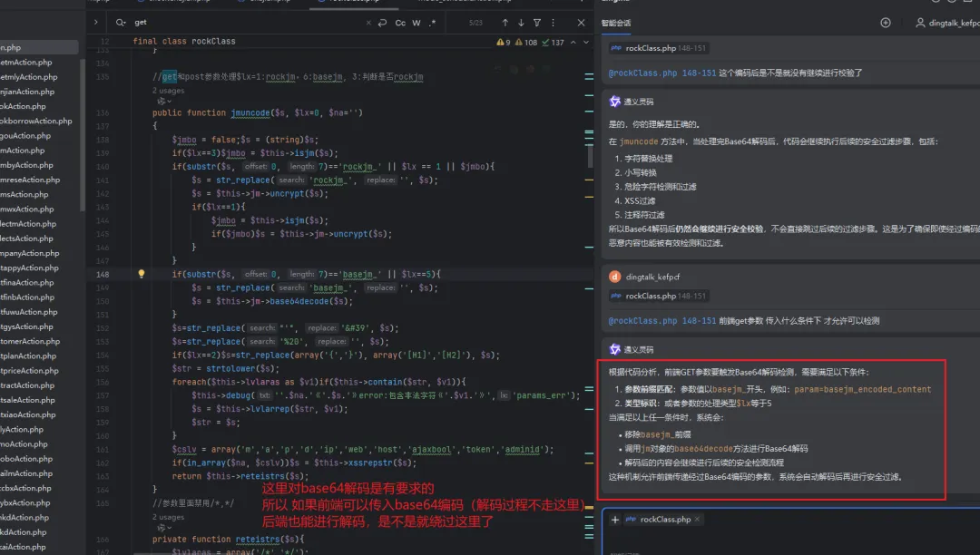Open ailmAction.php in file list
Screen dimensions: 980x555
tap(26, 474)
